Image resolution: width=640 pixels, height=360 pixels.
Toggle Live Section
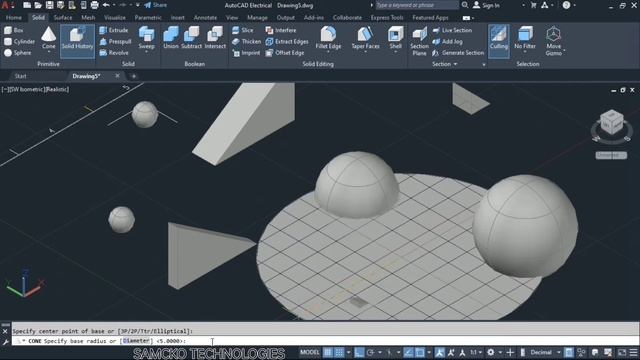tap(452, 30)
